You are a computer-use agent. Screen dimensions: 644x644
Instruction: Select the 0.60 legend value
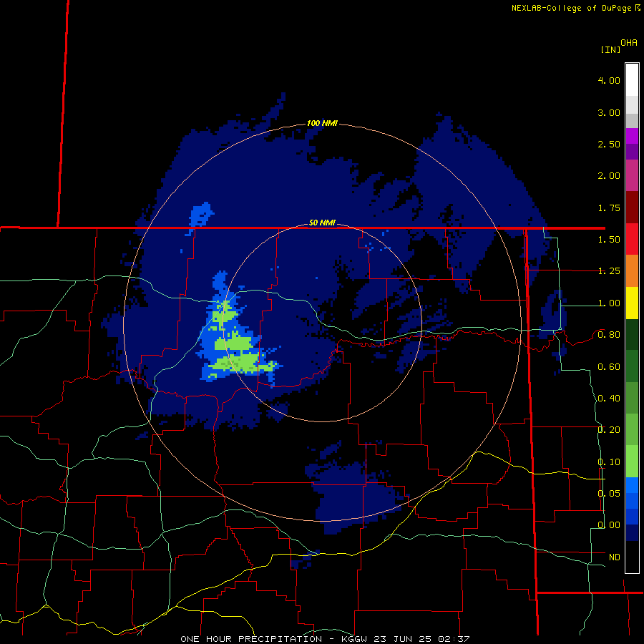[609, 367]
